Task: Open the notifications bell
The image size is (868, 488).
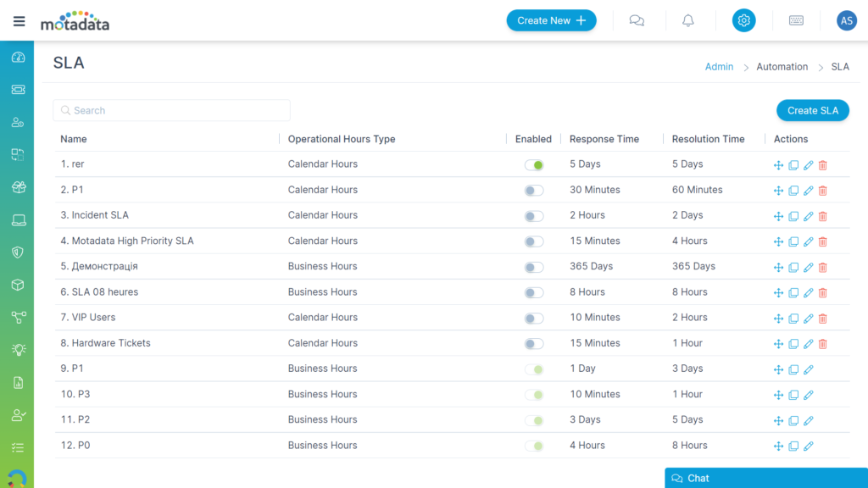Action: click(x=688, y=21)
